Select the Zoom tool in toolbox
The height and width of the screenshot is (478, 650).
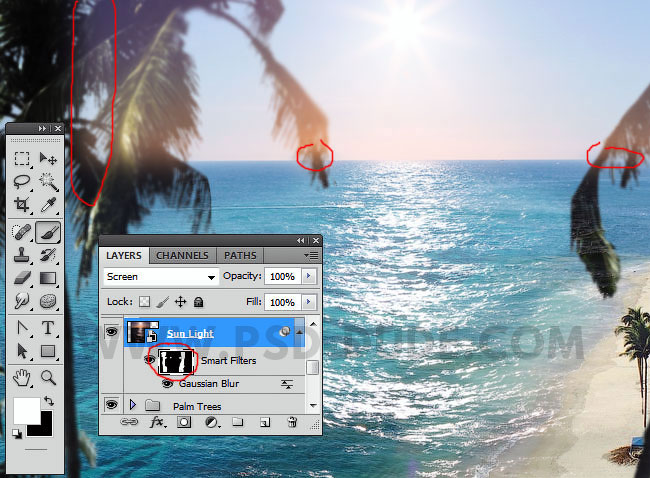tap(47, 376)
